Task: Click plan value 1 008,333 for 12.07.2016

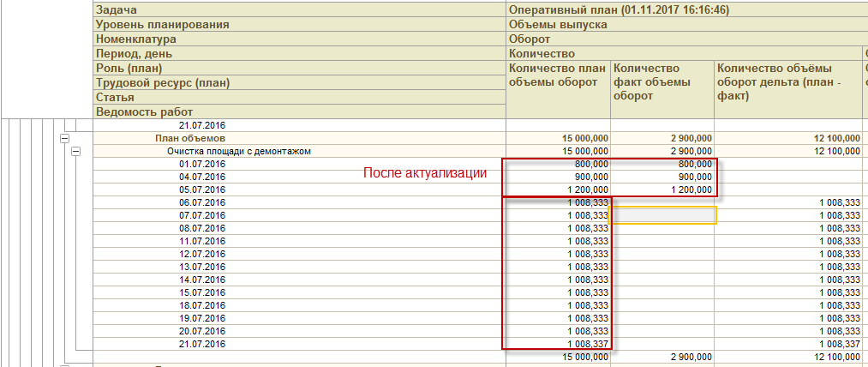Action: coord(589,254)
